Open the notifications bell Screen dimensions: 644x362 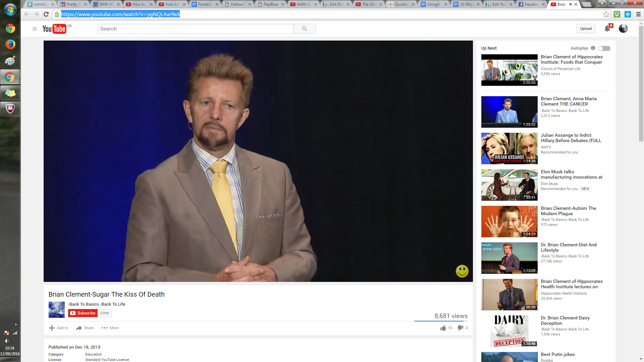coord(607,28)
